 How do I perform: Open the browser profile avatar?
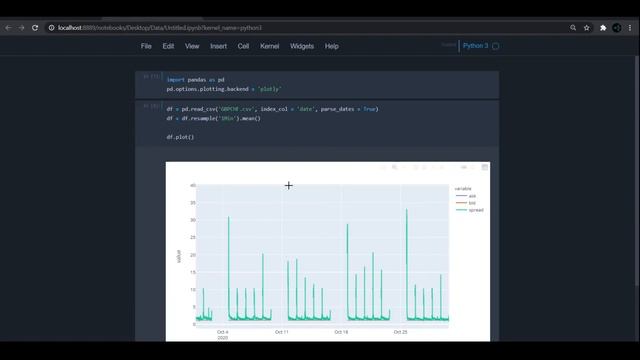pos(617,28)
